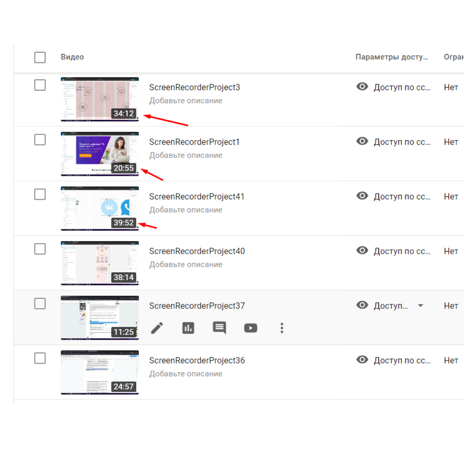The image size is (476, 455).
Task: Open three-dot options menu for ScreenRecorderProject37
Action: point(282,328)
